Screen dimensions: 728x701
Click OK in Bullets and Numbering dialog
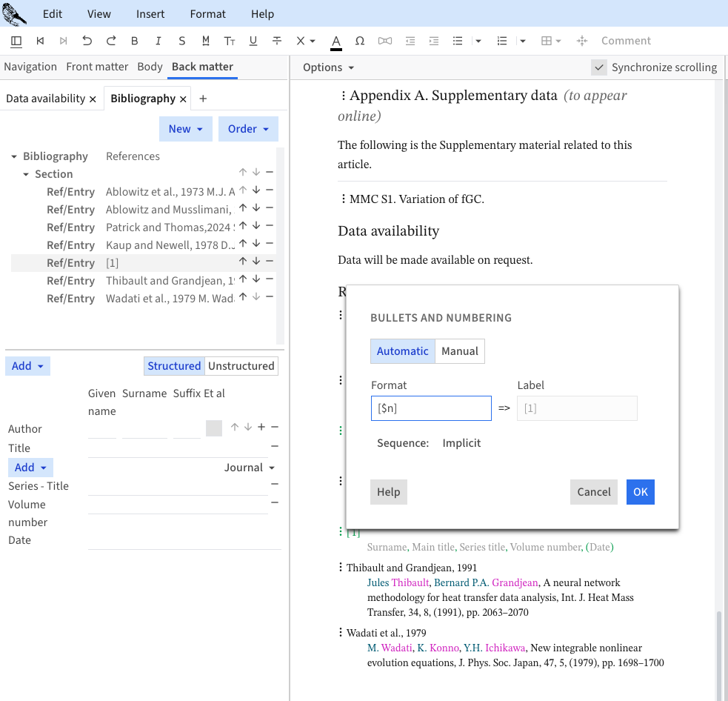[x=640, y=492]
